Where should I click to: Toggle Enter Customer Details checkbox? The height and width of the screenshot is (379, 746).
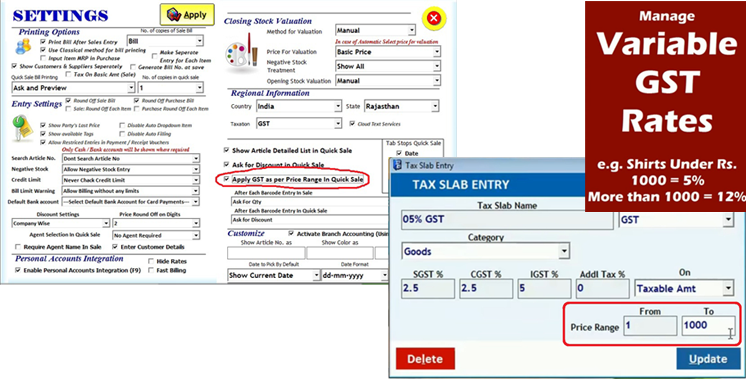[x=115, y=247]
